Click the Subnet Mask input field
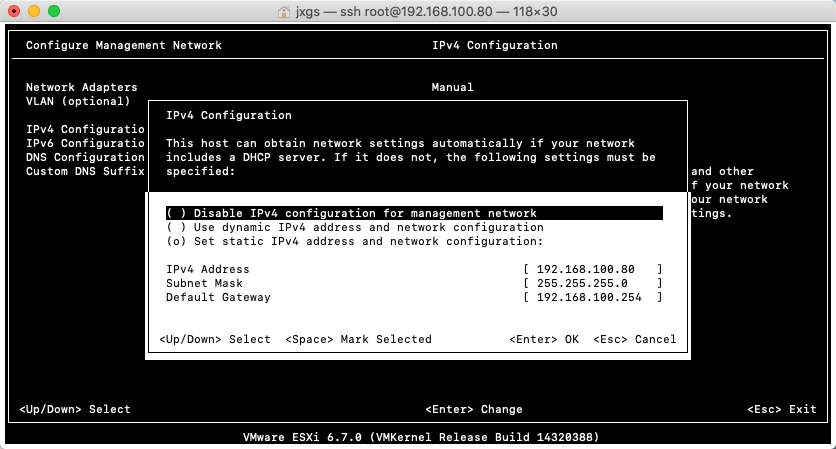Image resolution: width=836 pixels, height=449 pixels. [x=592, y=283]
